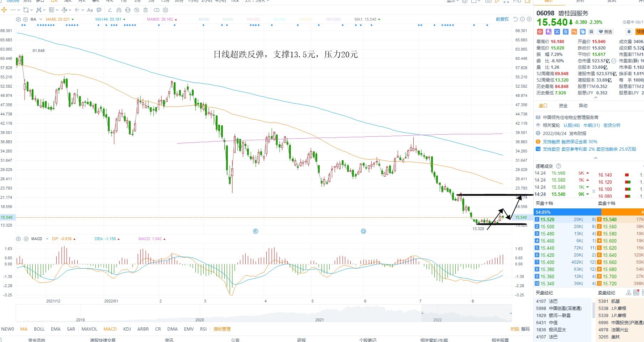Viewport: 644px width, 342px height.
Task: Open line tool dropdown arrow
Action: (19, 10)
